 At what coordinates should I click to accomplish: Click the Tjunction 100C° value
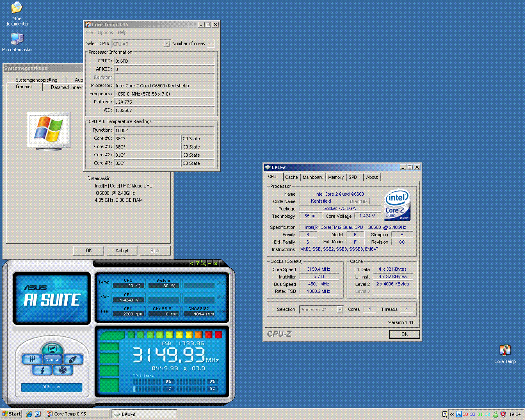click(164, 130)
